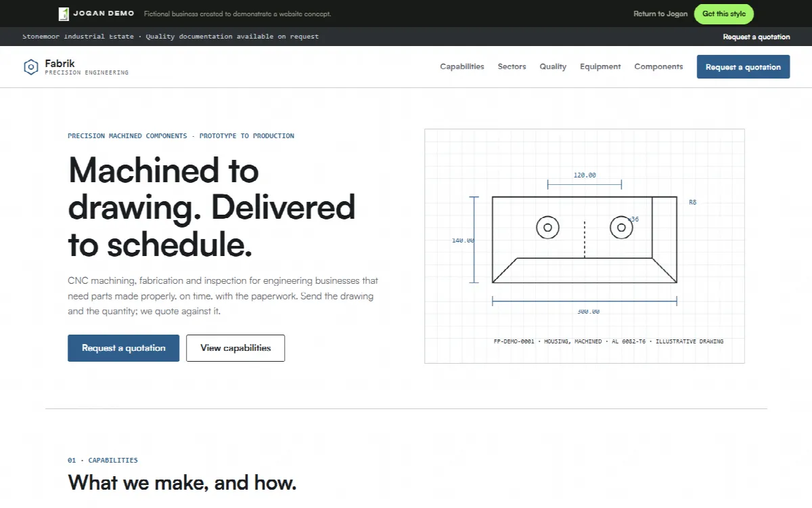
Task: Click the "140.00" dimension label
Action: pyautogui.click(x=463, y=240)
